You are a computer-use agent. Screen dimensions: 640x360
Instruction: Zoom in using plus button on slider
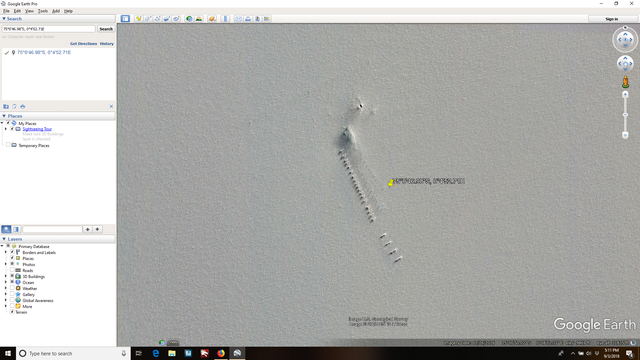coord(625,95)
